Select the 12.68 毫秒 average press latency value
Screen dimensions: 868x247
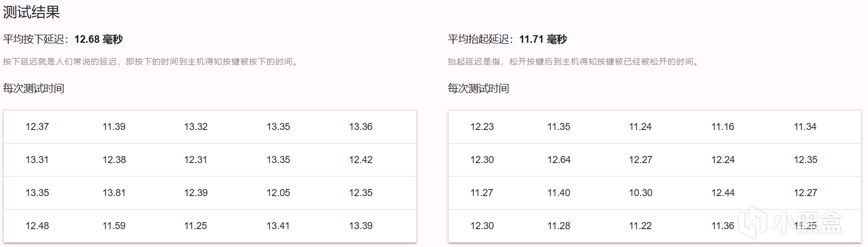click(x=99, y=40)
